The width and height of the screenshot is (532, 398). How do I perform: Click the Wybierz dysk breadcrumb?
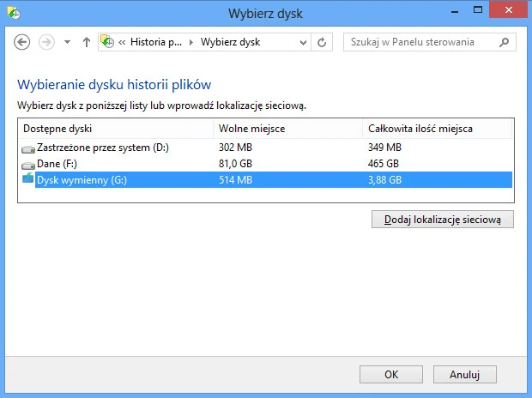(x=230, y=42)
